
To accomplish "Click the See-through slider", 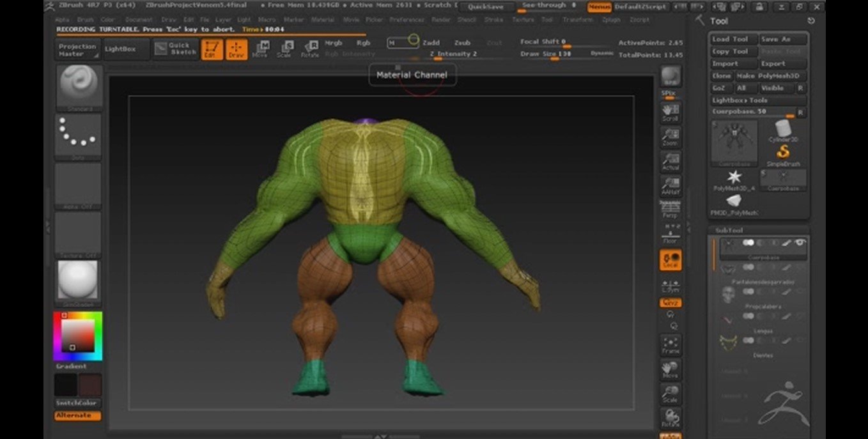I will [548, 6].
